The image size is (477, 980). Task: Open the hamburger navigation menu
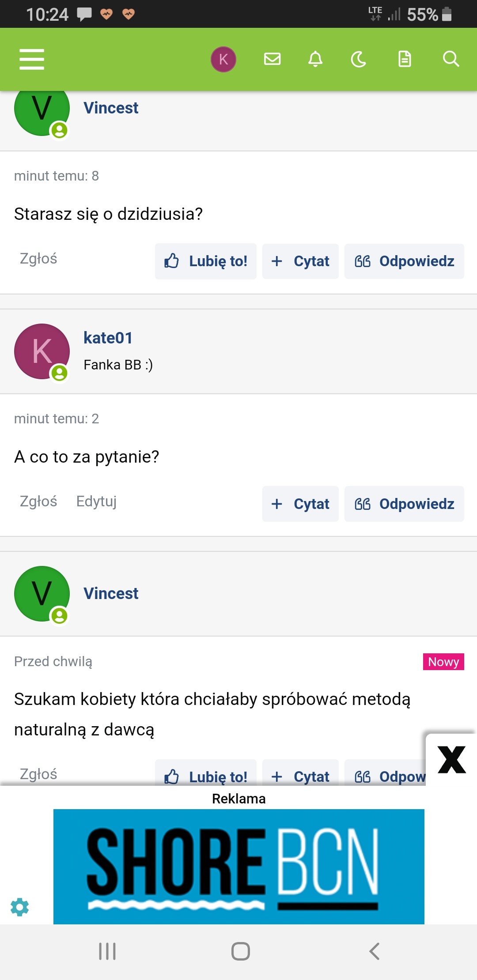pos(32,59)
